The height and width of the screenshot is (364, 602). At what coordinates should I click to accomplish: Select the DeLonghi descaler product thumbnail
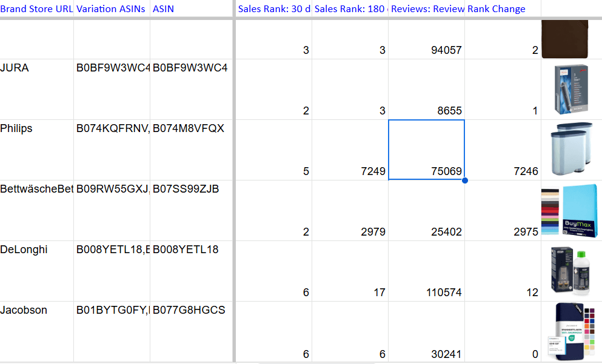[x=571, y=271]
